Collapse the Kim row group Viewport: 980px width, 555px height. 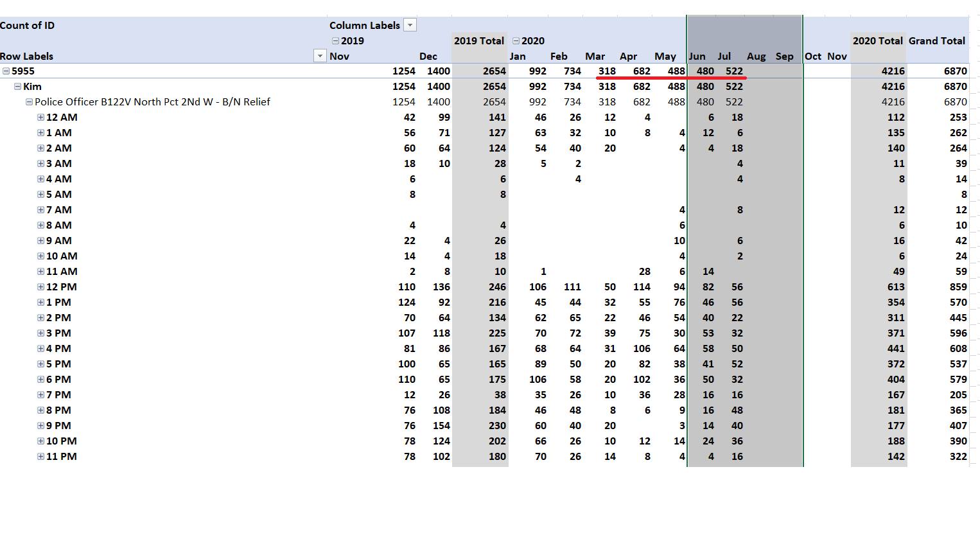tap(18, 87)
